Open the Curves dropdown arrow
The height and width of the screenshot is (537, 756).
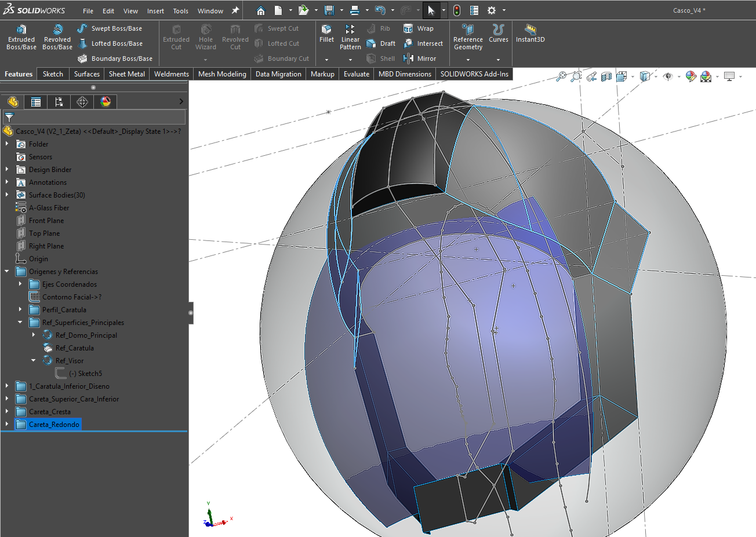click(498, 59)
